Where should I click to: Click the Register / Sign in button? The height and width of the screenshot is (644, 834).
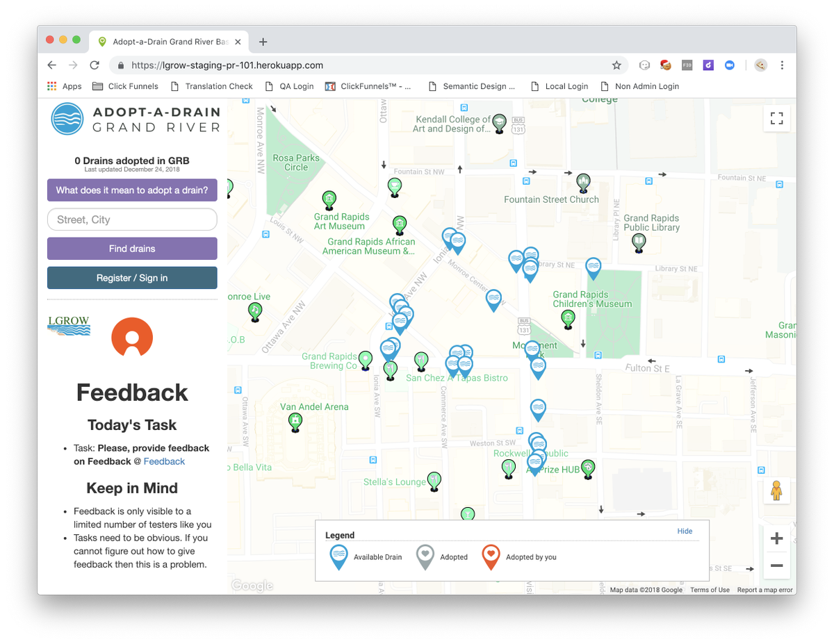(132, 278)
